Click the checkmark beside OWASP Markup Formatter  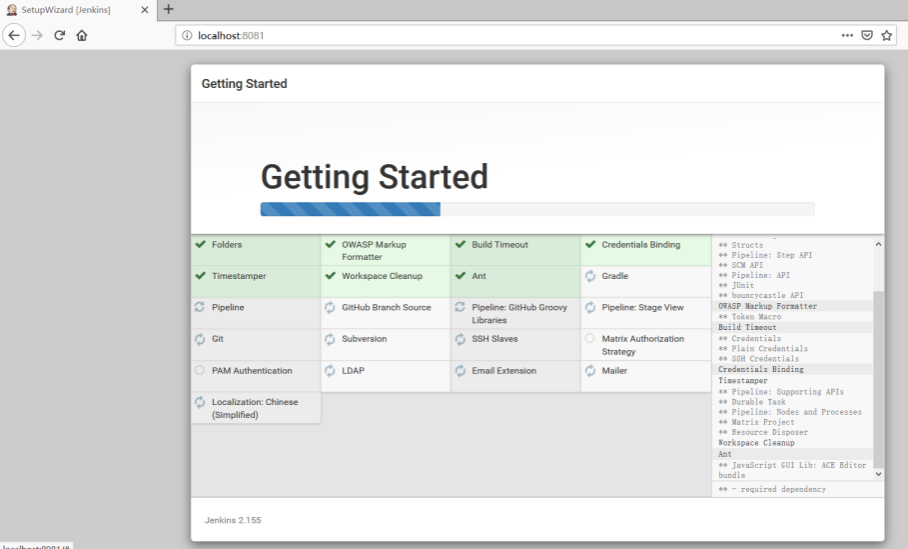point(330,244)
